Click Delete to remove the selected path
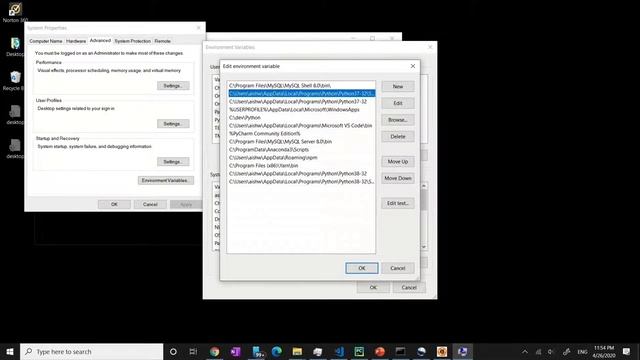The image size is (640, 360). [x=398, y=137]
